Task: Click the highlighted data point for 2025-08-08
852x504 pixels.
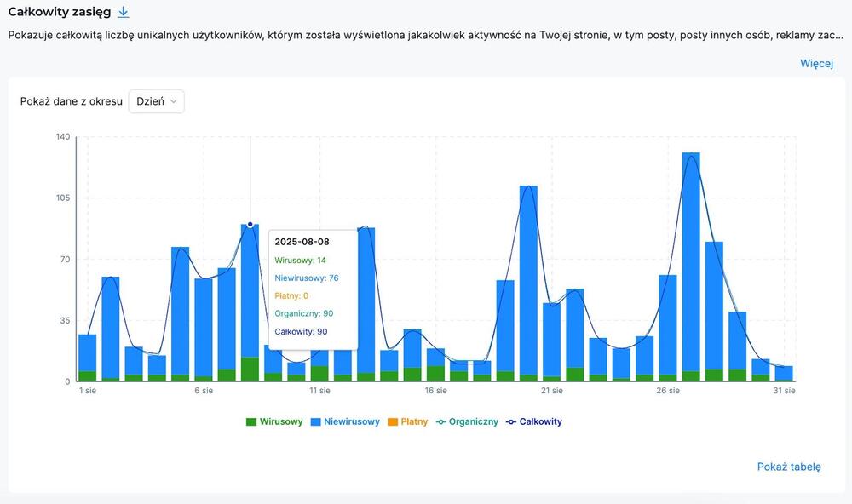Action: [x=250, y=225]
